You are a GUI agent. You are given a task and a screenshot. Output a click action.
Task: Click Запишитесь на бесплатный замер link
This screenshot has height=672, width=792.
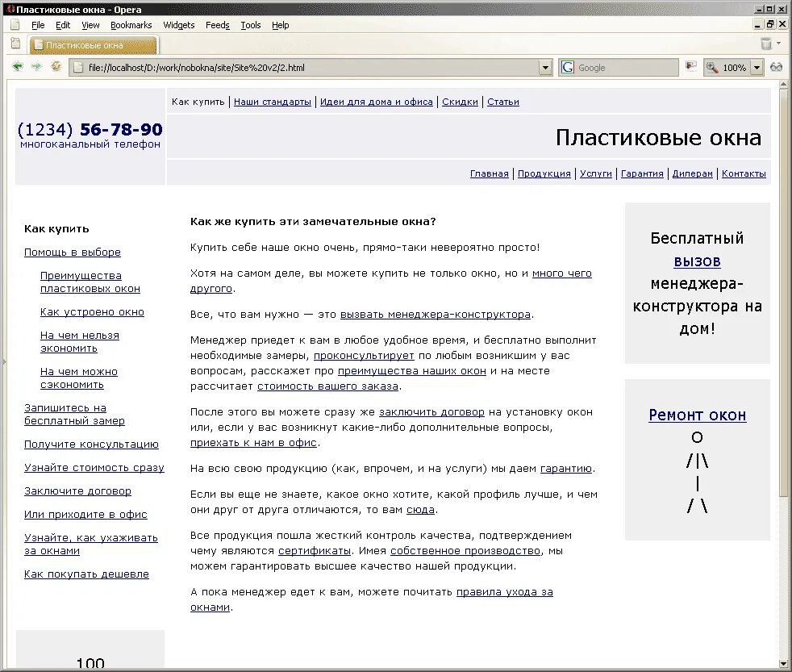tap(74, 415)
